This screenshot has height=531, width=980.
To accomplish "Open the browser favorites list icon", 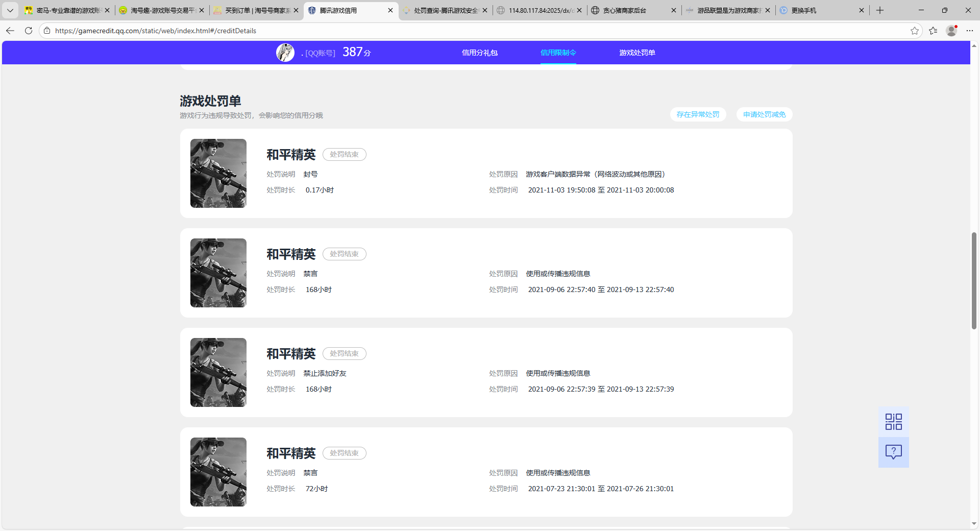I will [x=933, y=31].
